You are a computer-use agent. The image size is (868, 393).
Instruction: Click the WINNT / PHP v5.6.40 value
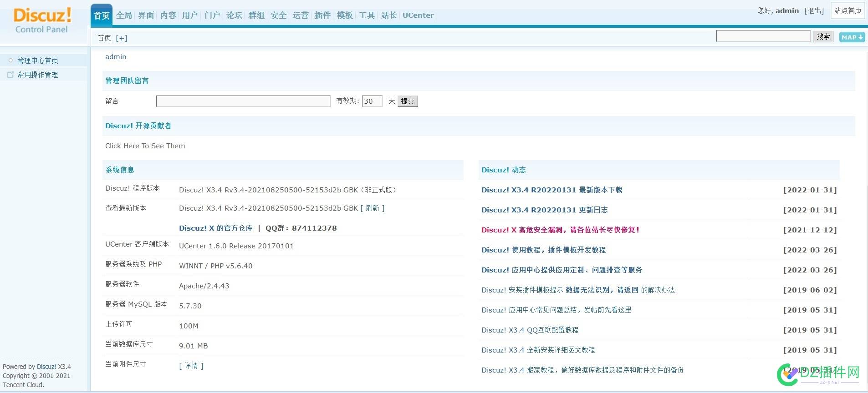click(x=216, y=266)
